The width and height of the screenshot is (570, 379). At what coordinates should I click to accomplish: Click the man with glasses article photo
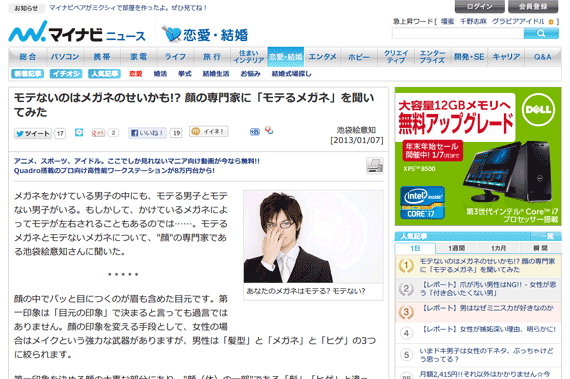pos(313,237)
